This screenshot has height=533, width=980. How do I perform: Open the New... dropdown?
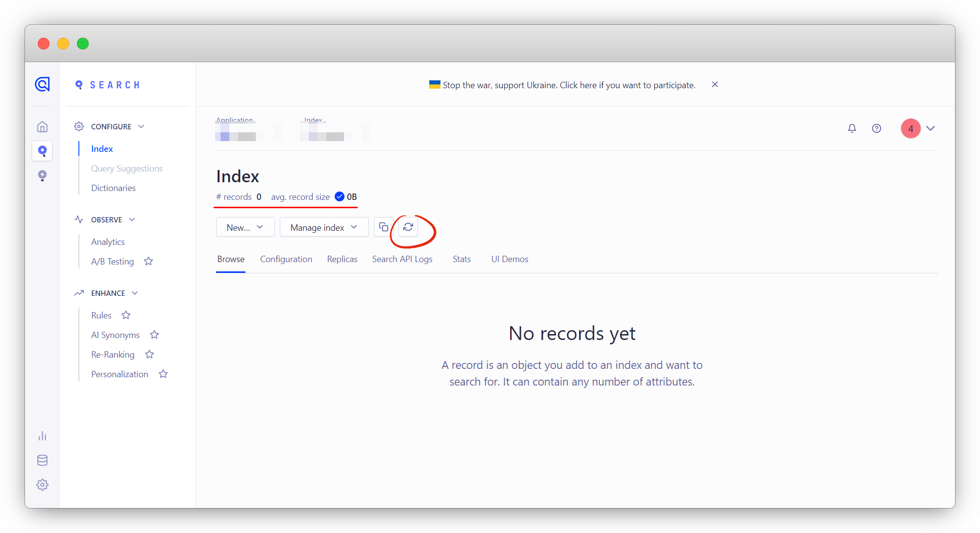tap(245, 227)
